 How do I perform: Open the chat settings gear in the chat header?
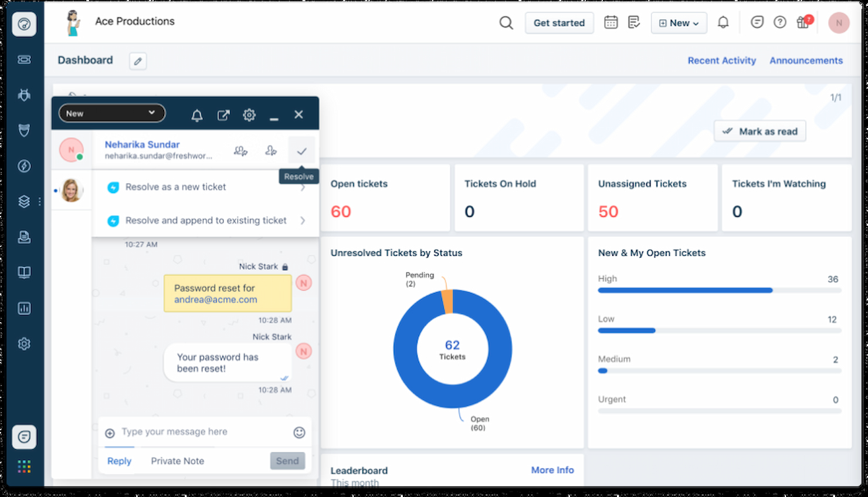[x=249, y=115]
